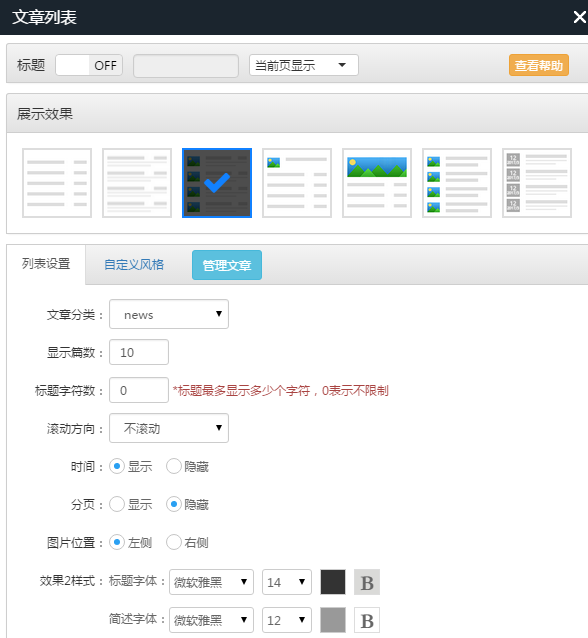Screen dimensions: 588x638
Task: Select the layout with four image rows
Action: coord(457,183)
